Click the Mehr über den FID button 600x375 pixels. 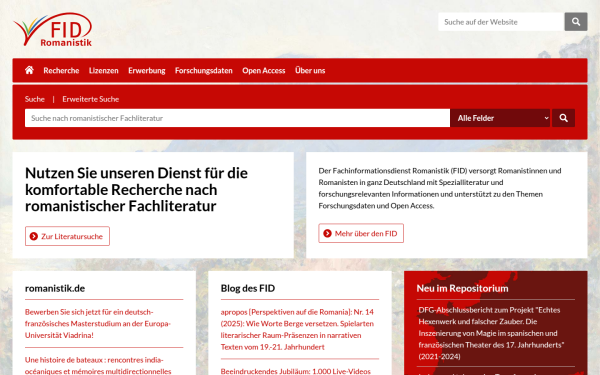click(x=361, y=233)
